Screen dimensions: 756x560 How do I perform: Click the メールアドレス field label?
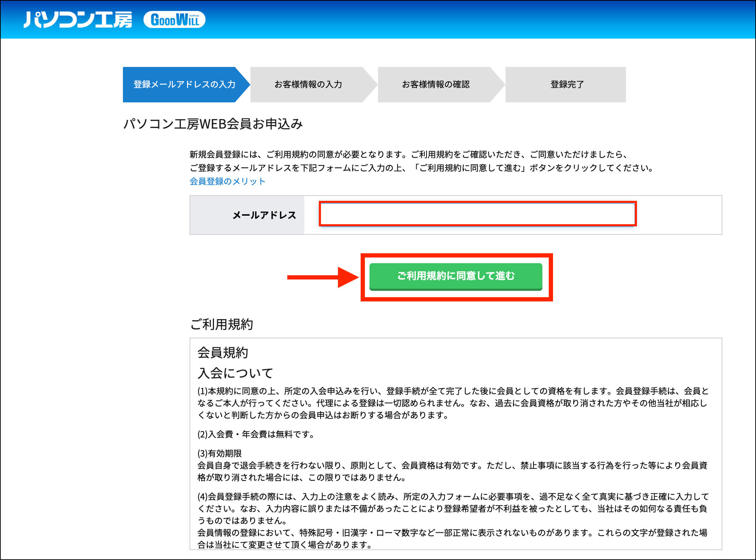[264, 215]
